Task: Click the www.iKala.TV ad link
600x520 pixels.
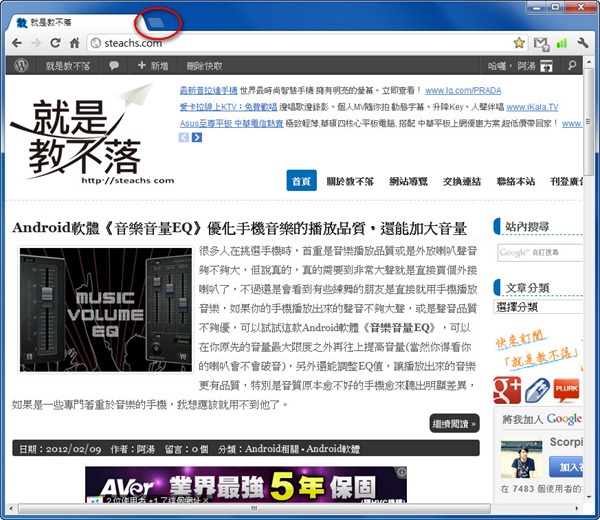Action: coord(532,107)
